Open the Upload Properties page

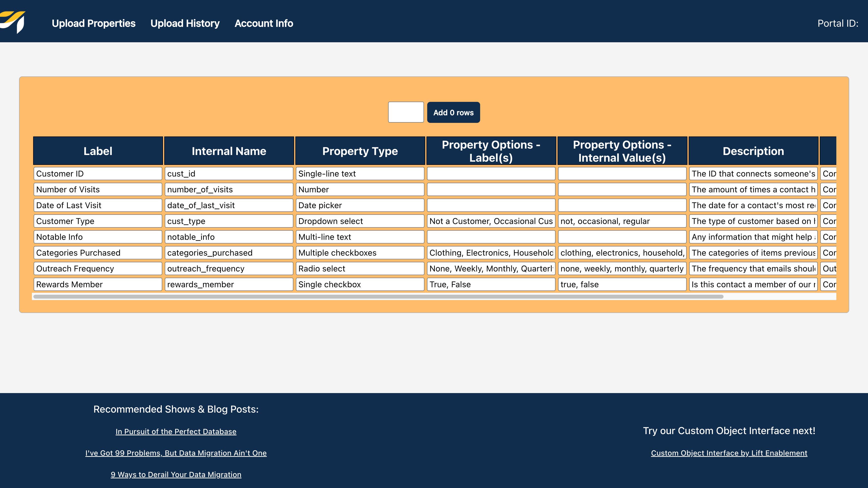(x=93, y=23)
